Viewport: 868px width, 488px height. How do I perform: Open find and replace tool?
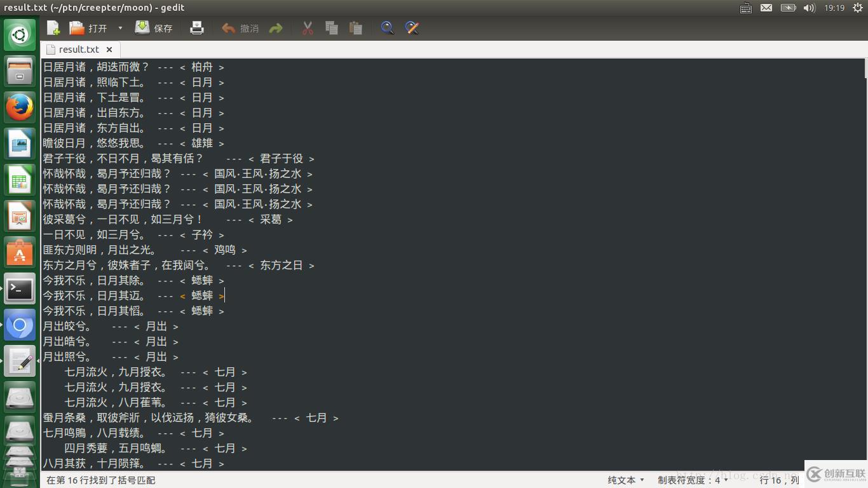click(x=412, y=28)
